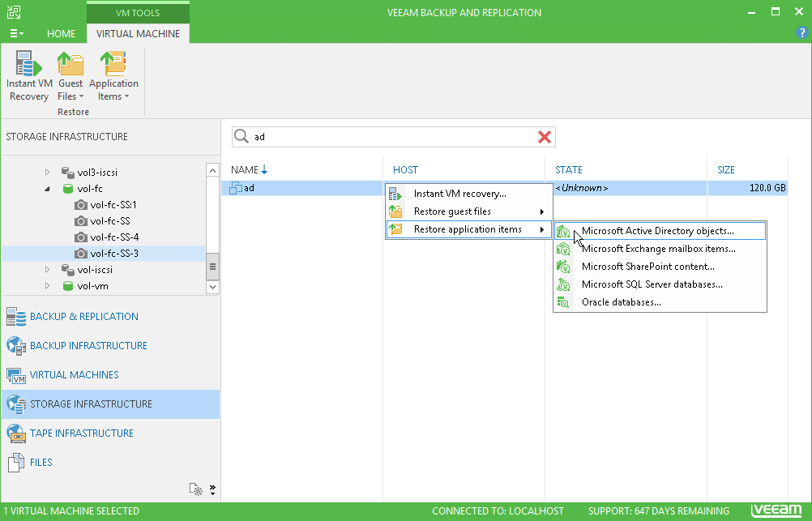
Task: Open the Application Items ribbon button
Action: pos(113,75)
